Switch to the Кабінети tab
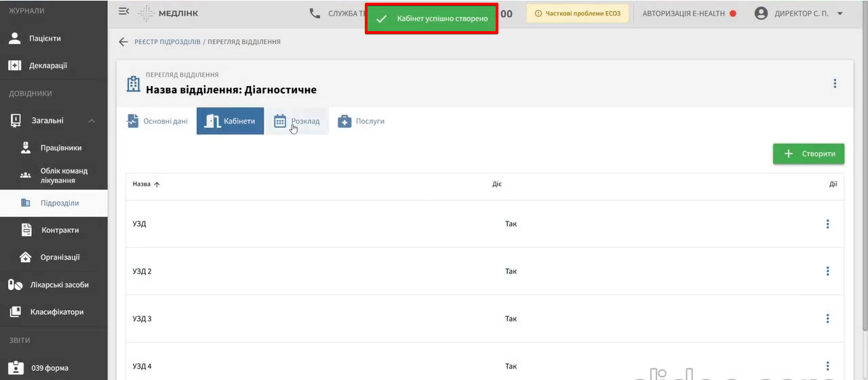The width and height of the screenshot is (868, 380). [230, 121]
